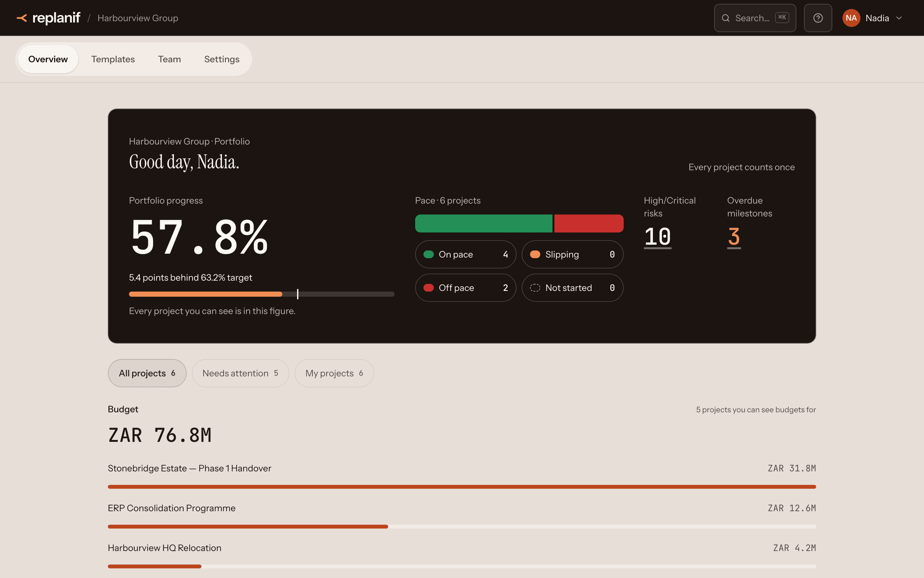The height and width of the screenshot is (578, 924).
Task: Select the On pace pill
Action: click(x=466, y=254)
